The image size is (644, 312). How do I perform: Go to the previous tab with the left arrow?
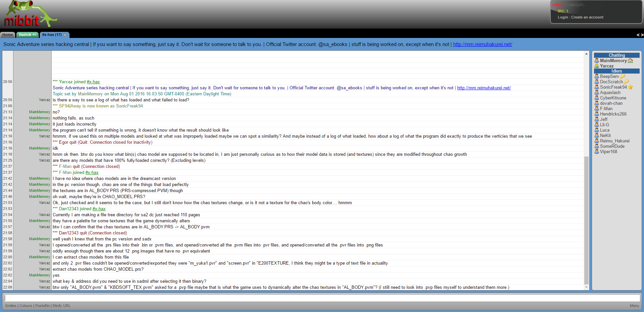[638, 35]
